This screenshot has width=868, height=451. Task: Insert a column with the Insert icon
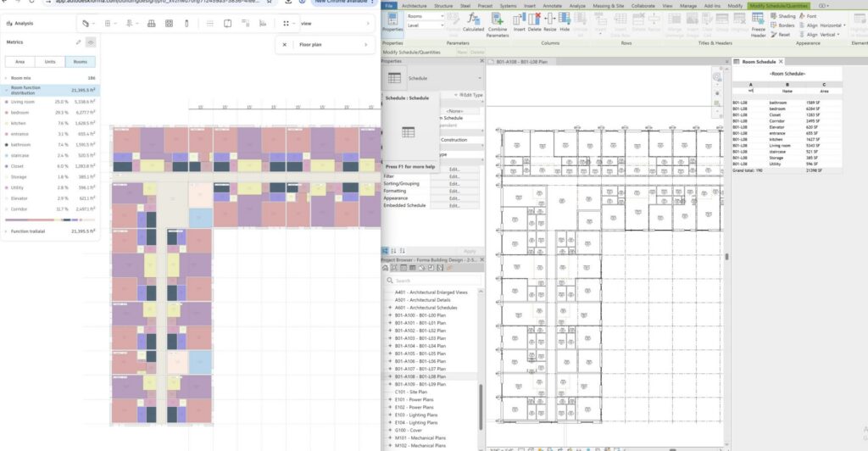tap(520, 22)
